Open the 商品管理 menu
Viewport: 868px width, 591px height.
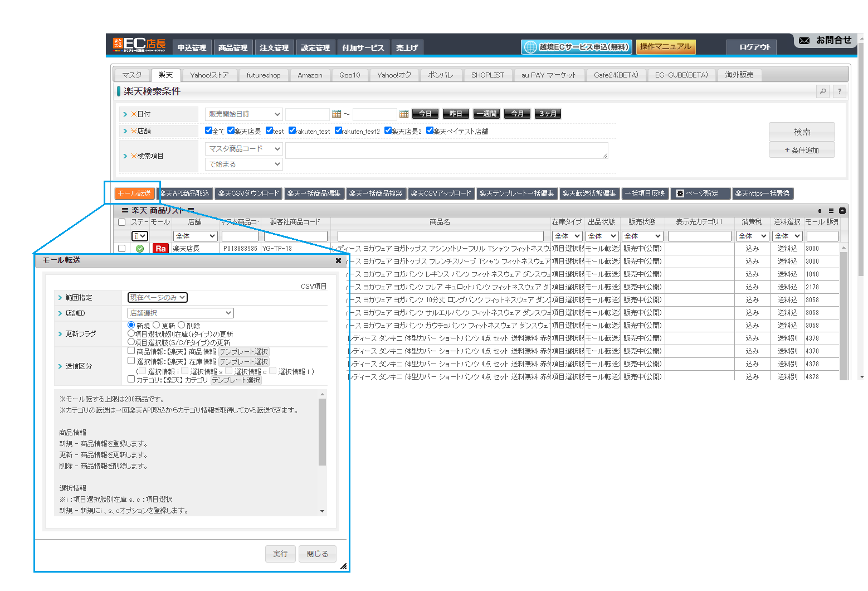pyautogui.click(x=233, y=47)
